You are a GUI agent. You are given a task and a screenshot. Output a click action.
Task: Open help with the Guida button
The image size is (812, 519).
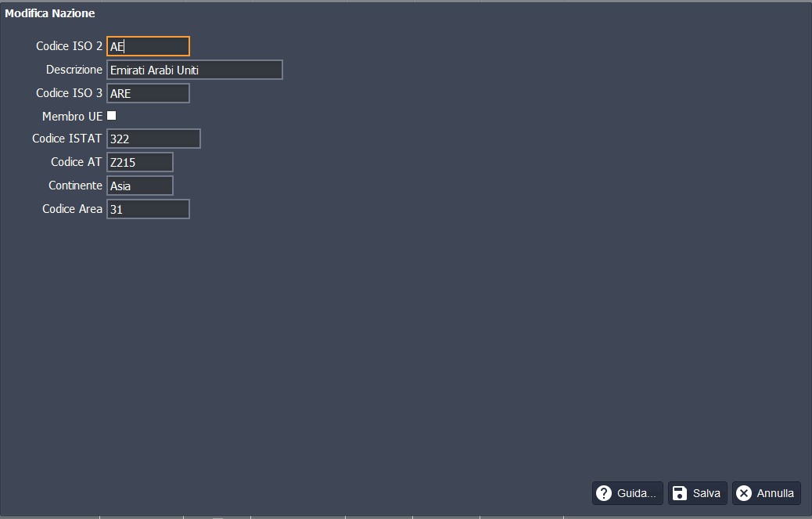[627, 493]
